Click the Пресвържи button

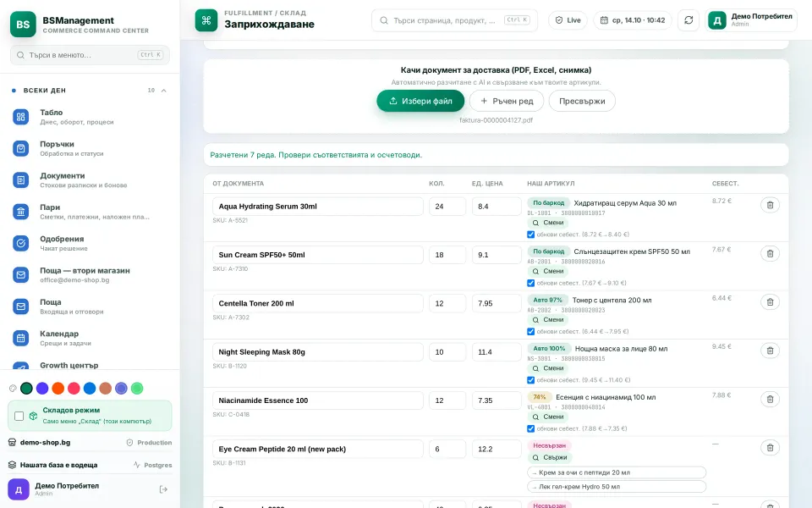pyautogui.click(x=582, y=101)
